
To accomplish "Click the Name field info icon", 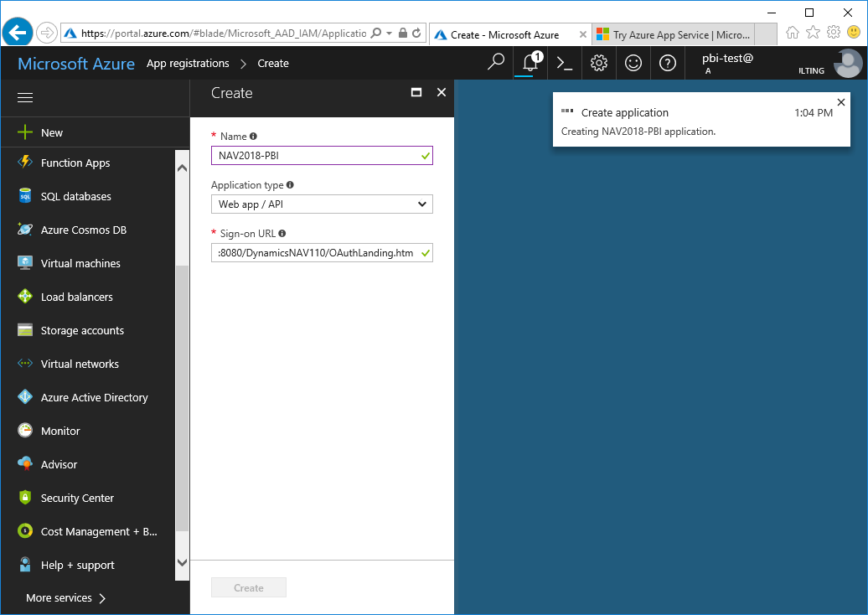I will (253, 137).
